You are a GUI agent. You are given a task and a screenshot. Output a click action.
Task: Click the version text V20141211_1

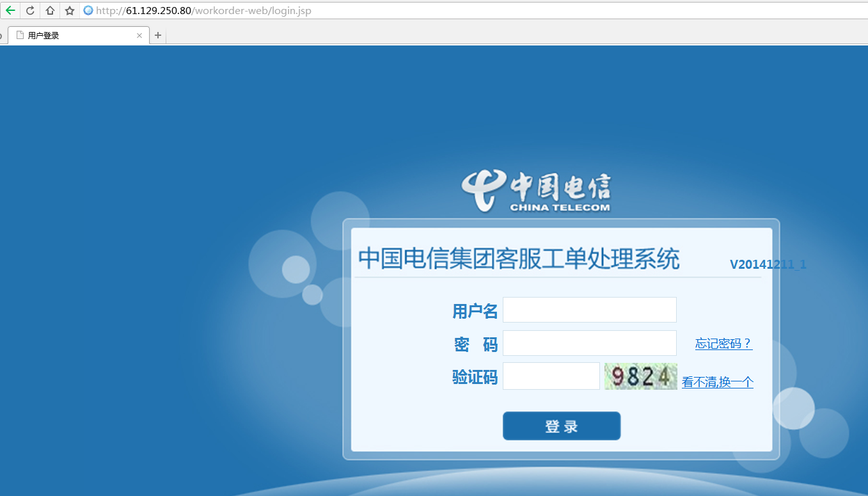click(768, 264)
